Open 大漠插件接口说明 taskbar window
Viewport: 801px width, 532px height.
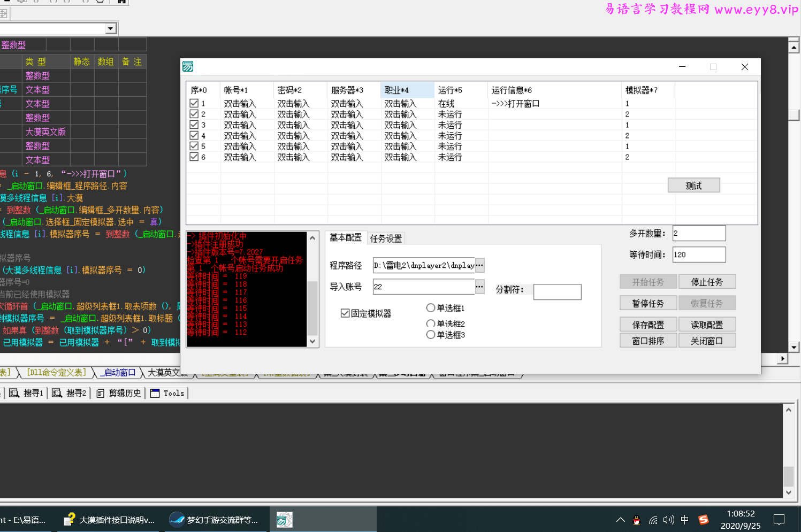click(x=109, y=519)
